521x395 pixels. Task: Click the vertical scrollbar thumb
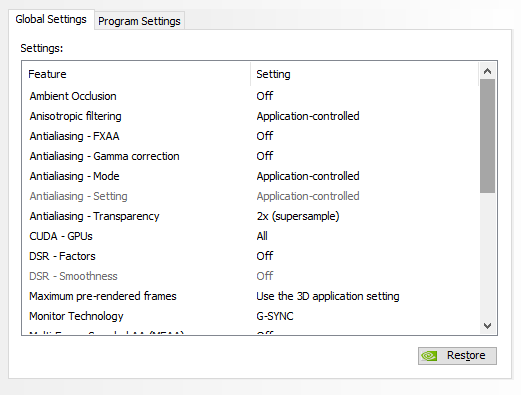point(487,136)
